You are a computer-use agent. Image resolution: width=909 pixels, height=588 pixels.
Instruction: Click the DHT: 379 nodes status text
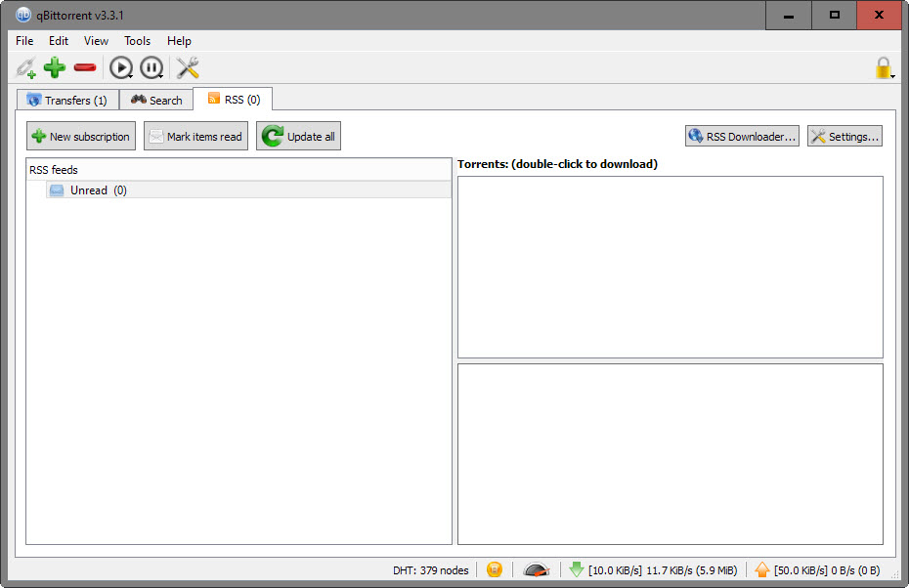coord(431,570)
